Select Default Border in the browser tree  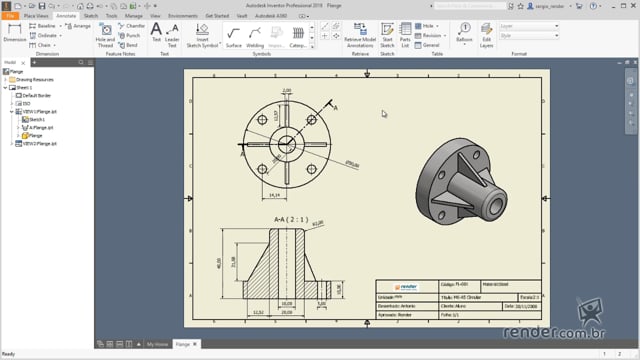(36, 96)
